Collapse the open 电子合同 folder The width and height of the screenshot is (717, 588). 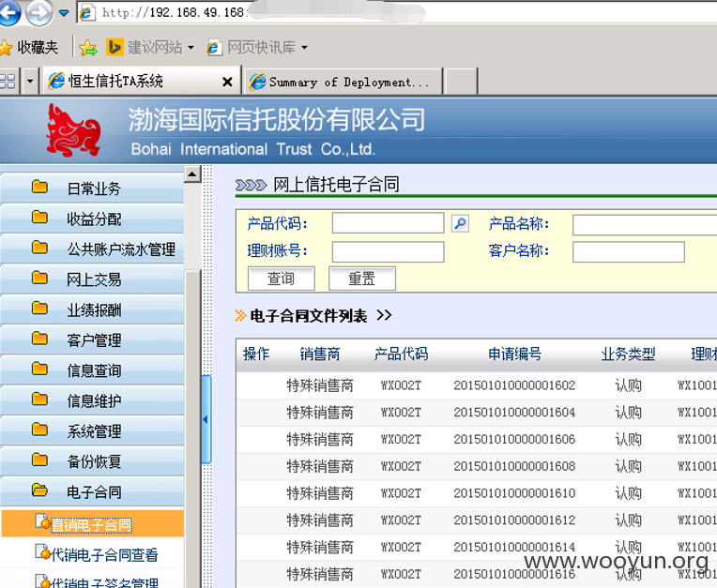(92, 491)
